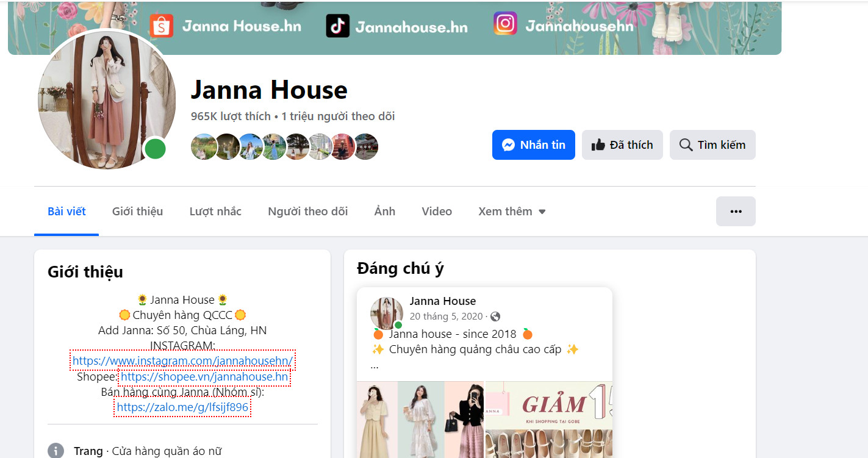868x458 pixels.
Task: Click the Instagram icon in cover banner
Action: click(x=505, y=24)
